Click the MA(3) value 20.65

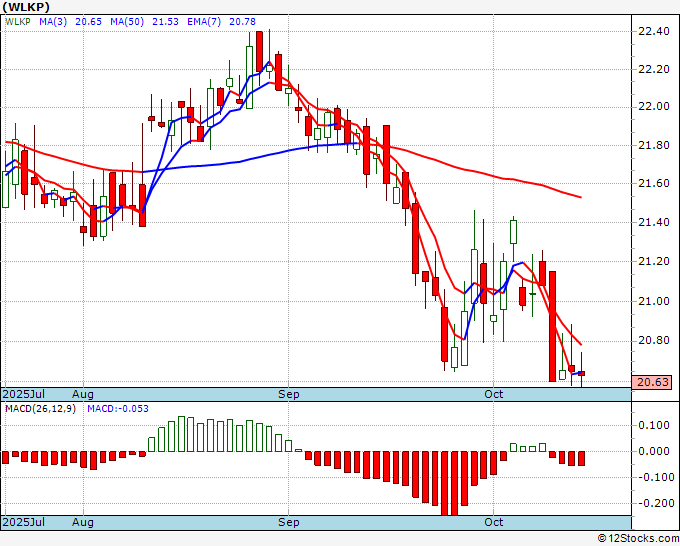88,22
